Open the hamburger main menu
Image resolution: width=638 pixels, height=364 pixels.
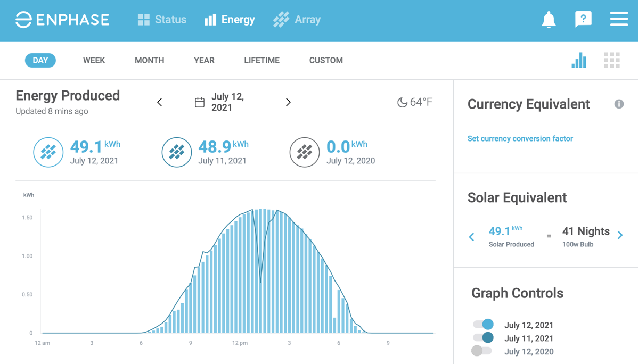[x=618, y=20]
